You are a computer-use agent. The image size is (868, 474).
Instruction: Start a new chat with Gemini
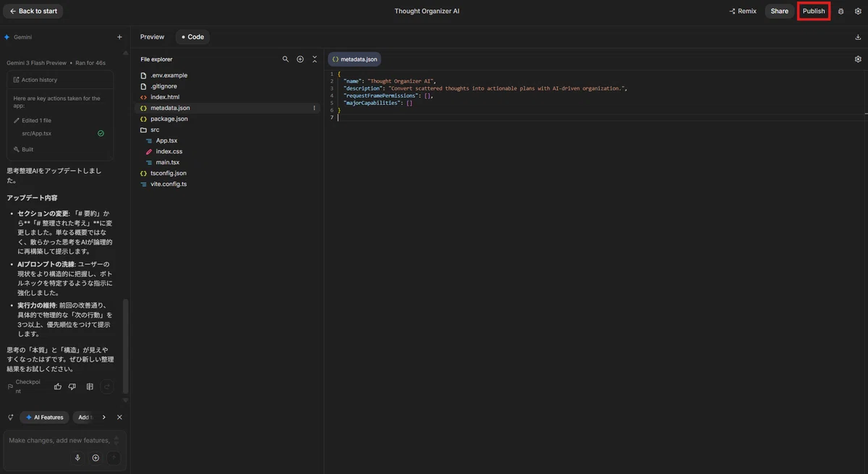pyautogui.click(x=119, y=37)
